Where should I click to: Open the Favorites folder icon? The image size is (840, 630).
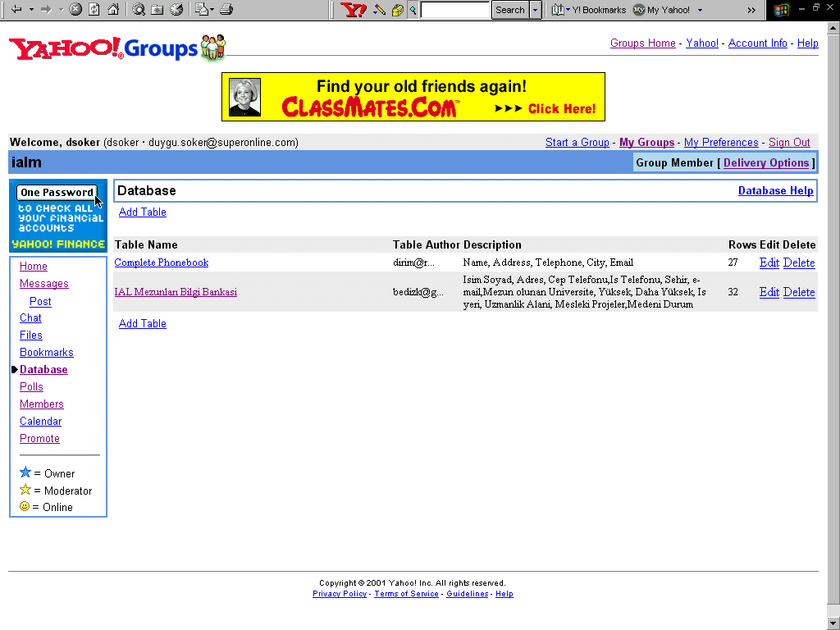[157, 10]
